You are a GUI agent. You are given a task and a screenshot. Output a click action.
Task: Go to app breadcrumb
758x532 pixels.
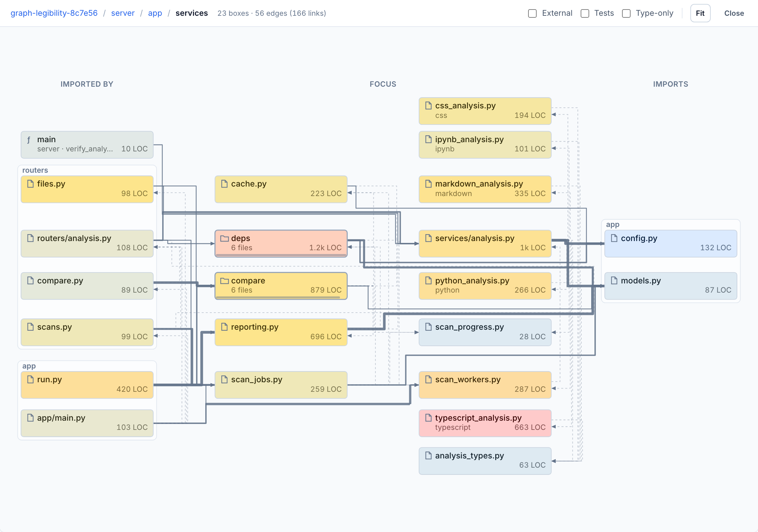[155, 13]
